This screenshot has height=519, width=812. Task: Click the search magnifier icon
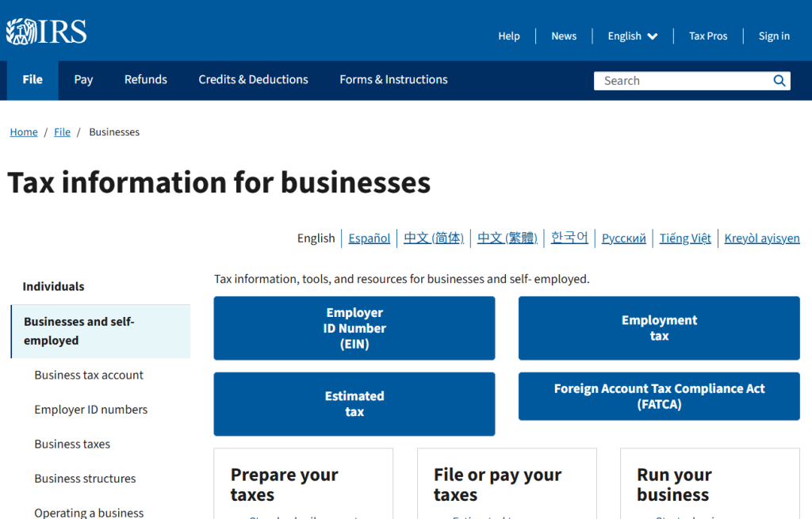(779, 81)
